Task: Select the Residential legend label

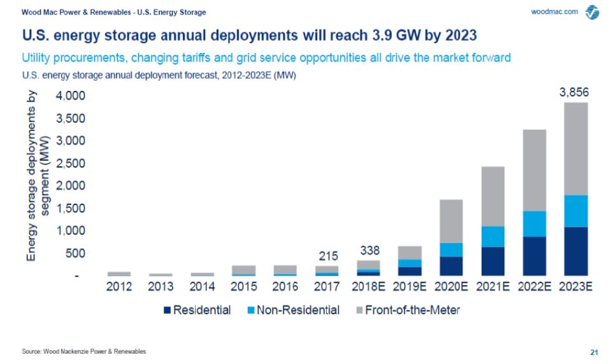Action: [x=202, y=311]
